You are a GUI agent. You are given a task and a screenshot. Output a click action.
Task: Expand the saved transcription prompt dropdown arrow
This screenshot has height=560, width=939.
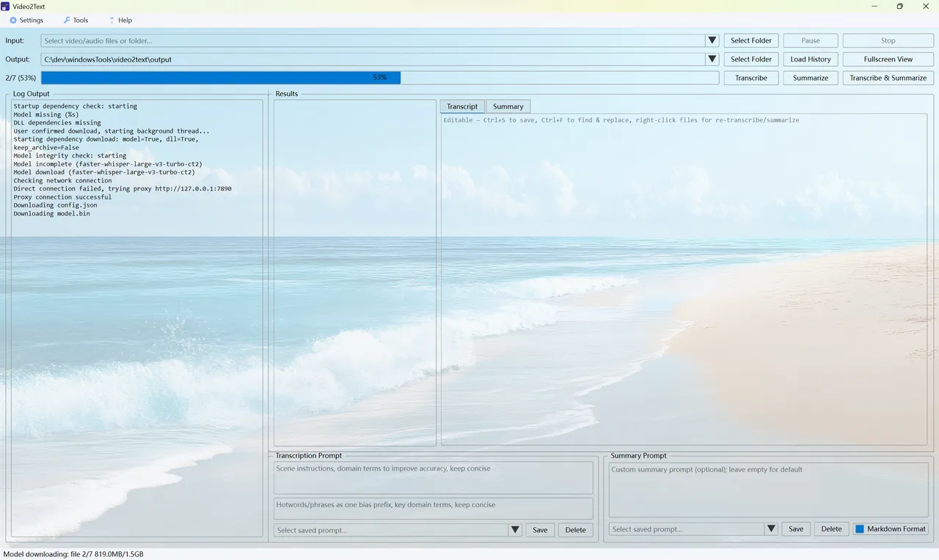[515, 530]
